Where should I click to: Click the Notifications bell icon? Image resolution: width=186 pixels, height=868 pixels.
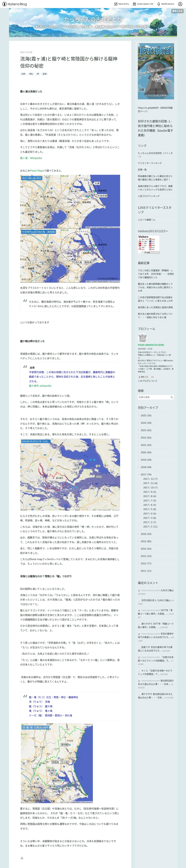click(x=159, y=4)
